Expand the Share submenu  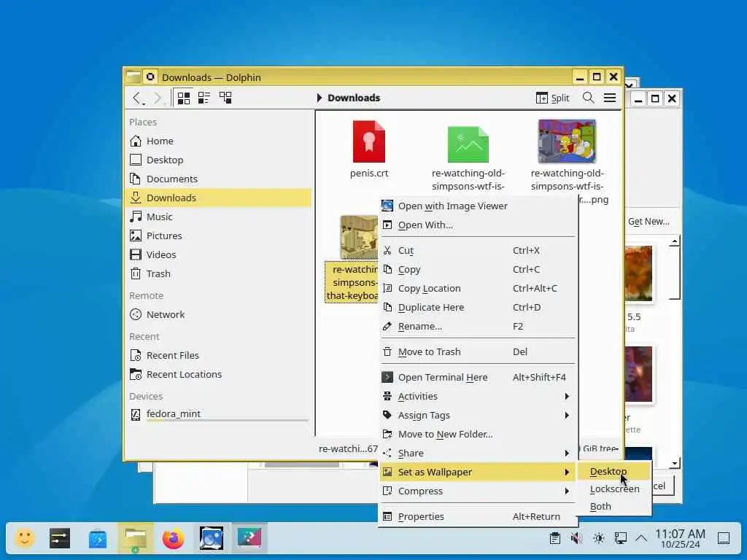[478, 454]
